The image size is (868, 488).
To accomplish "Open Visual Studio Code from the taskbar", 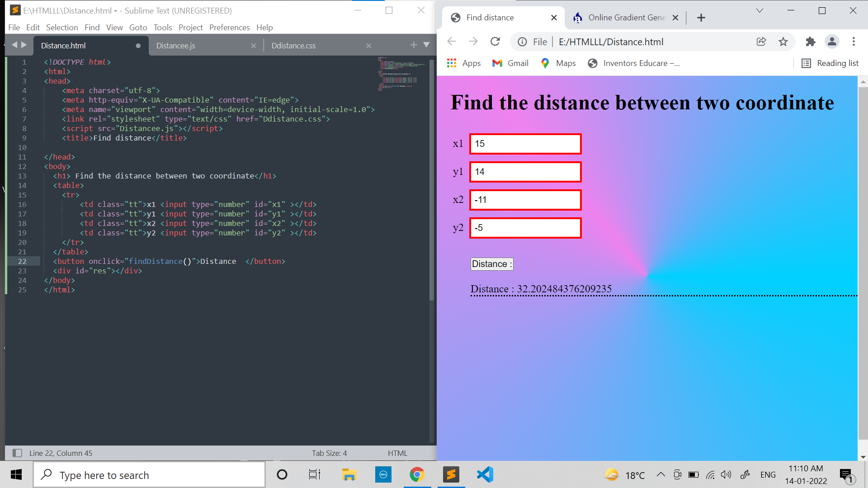I will click(x=485, y=475).
